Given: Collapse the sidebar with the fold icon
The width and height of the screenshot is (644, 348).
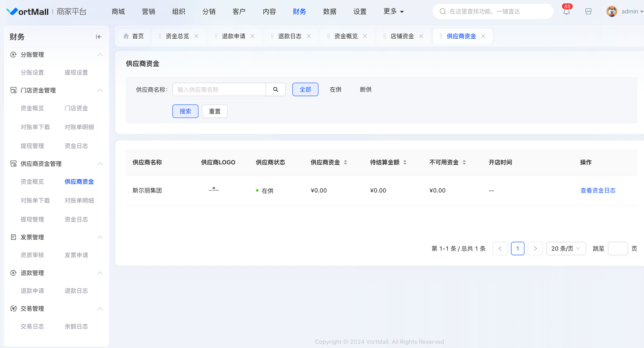Looking at the screenshot, I should [x=99, y=37].
